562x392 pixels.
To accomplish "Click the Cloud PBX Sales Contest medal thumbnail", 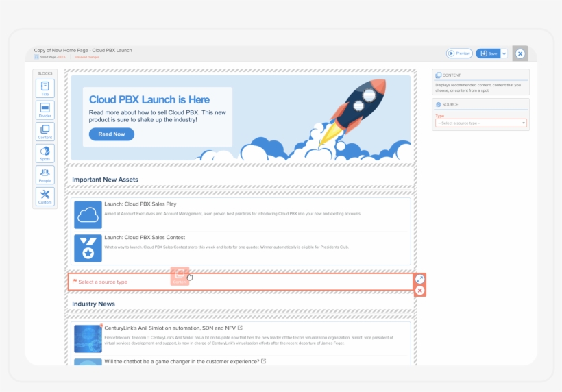I will (x=88, y=248).
